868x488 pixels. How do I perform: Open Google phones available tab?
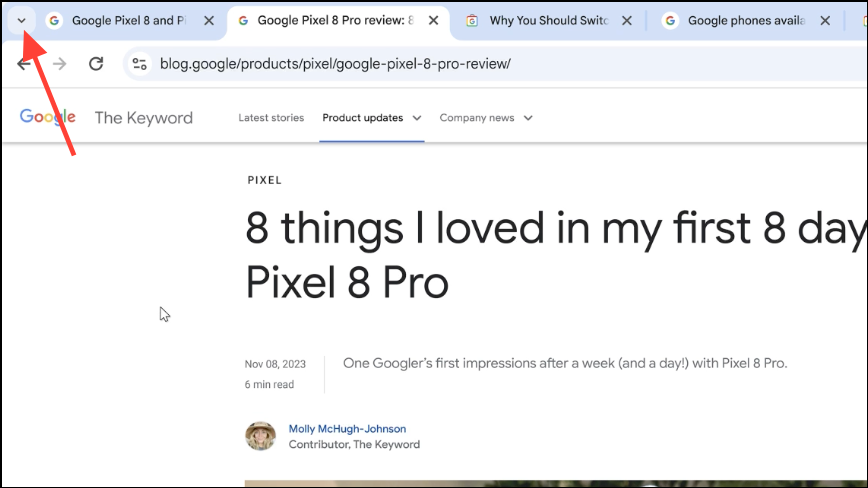746,20
